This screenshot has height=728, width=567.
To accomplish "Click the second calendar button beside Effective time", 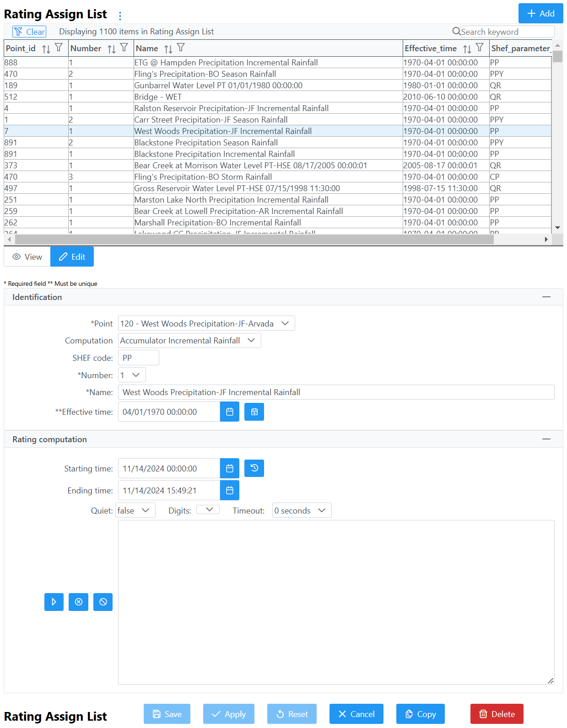I will point(254,412).
